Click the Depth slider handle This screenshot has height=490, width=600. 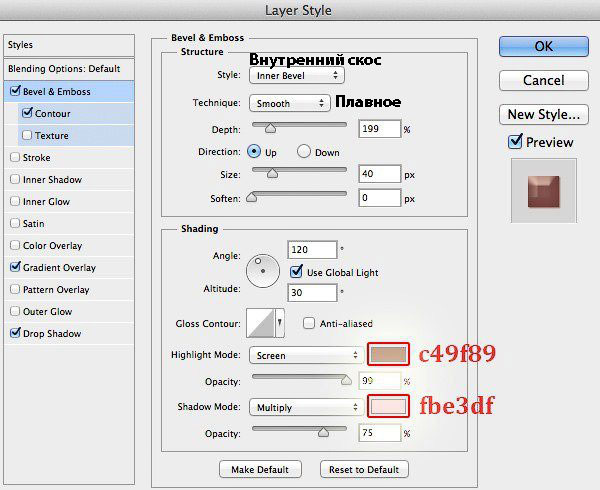click(x=271, y=128)
